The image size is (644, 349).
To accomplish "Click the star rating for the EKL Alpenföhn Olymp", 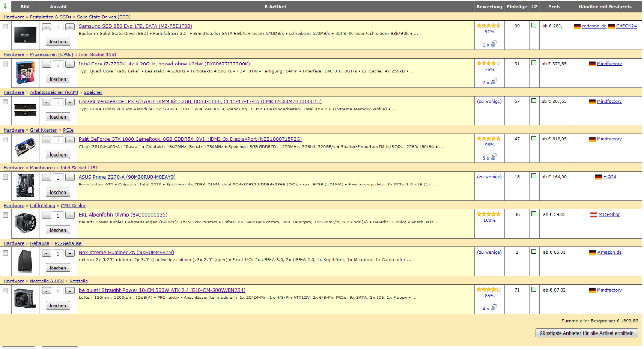I will click(489, 214).
